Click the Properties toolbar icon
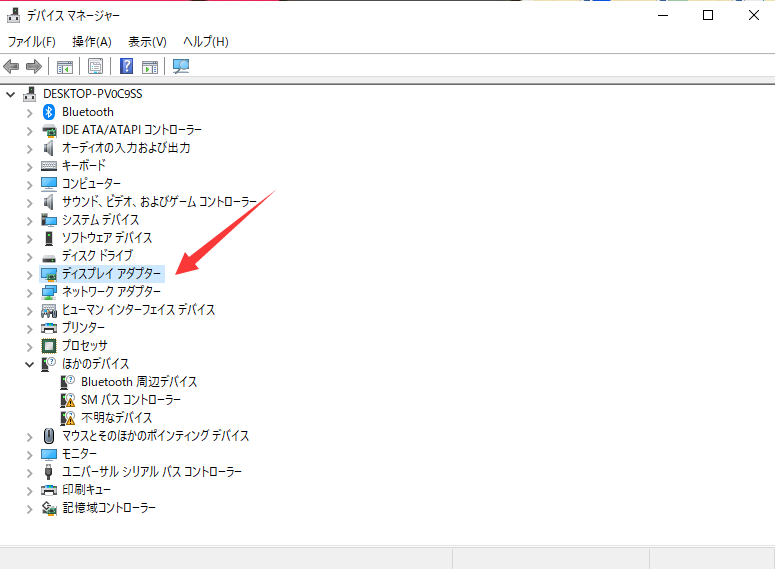 [95, 66]
